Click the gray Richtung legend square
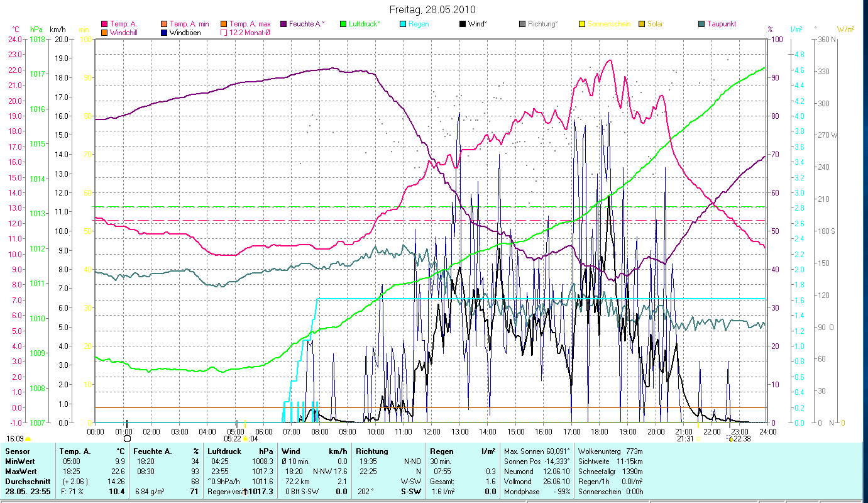The height and width of the screenshot is (503, 868). point(522,24)
